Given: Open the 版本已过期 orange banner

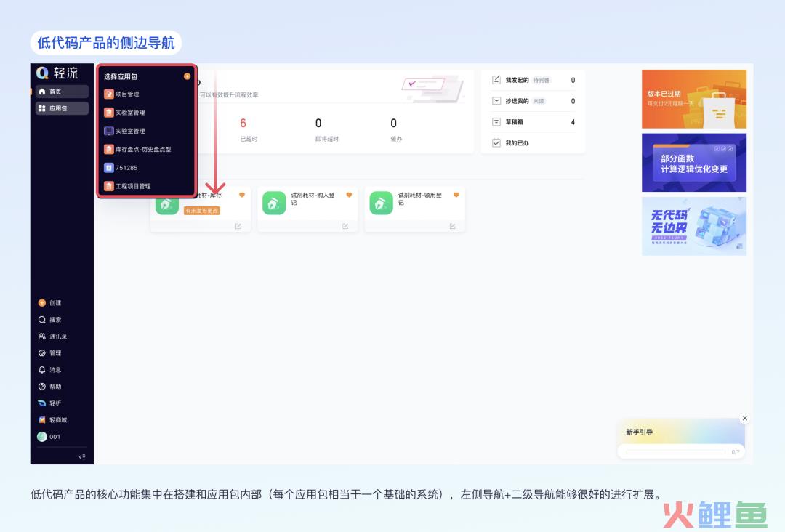Looking at the screenshot, I should point(694,99).
